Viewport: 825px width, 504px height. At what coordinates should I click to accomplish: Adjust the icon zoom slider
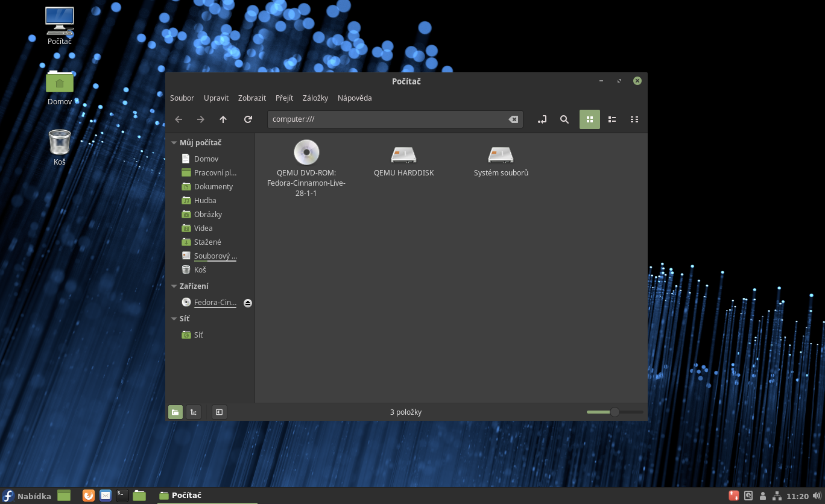tap(615, 412)
